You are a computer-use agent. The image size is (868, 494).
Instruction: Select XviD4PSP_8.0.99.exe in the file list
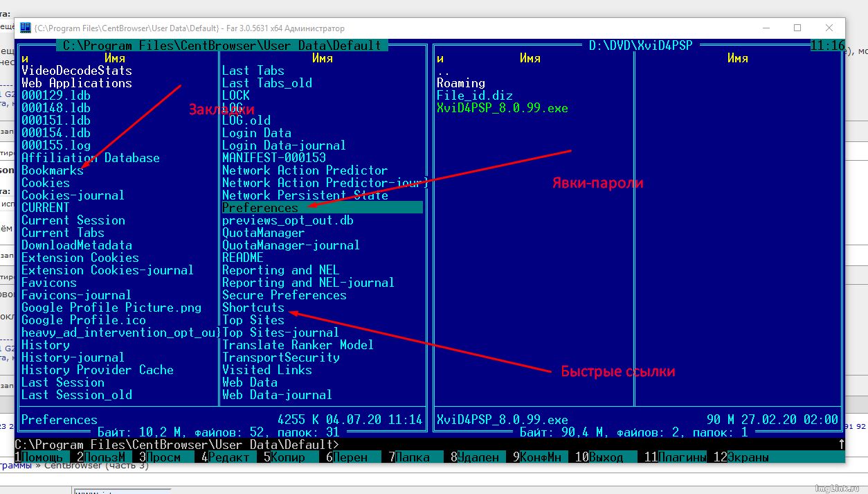[x=503, y=108]
